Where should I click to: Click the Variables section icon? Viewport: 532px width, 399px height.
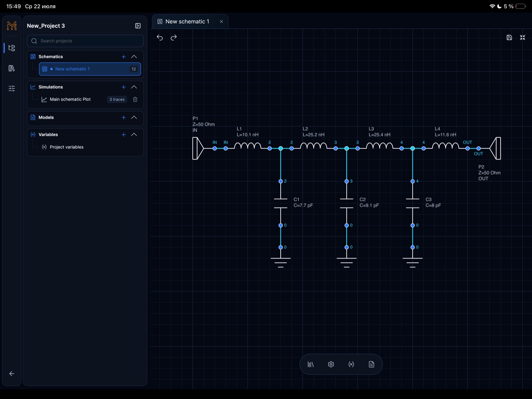click(x=33, y=134)
